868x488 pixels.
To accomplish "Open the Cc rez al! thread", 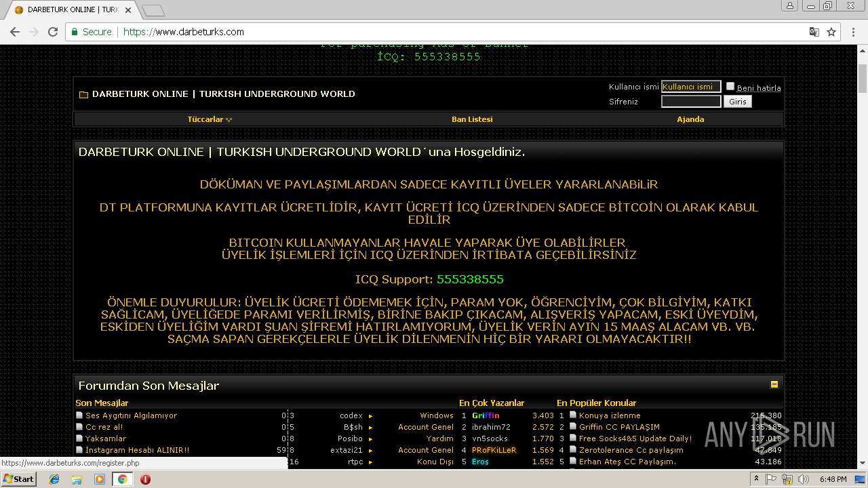I will (104, 427).
